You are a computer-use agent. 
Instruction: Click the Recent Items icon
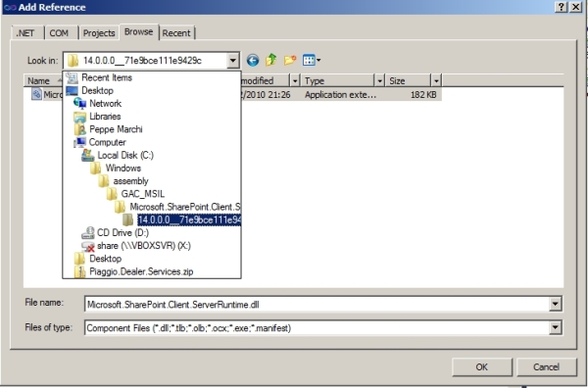[x=72, y=77]
